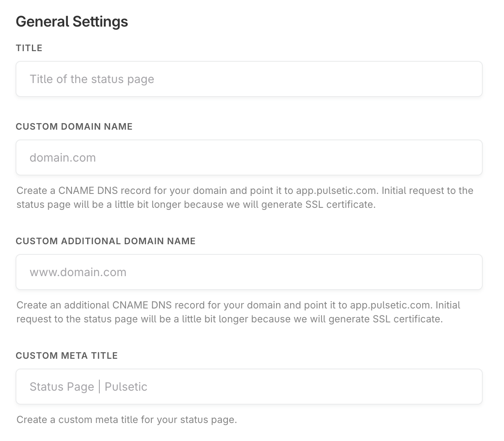Image resolution: width=504 pixels, height=441 pixels.
Task: Click the 'Status Page | Pulsetic' placeholder
Action: point(88,387)
